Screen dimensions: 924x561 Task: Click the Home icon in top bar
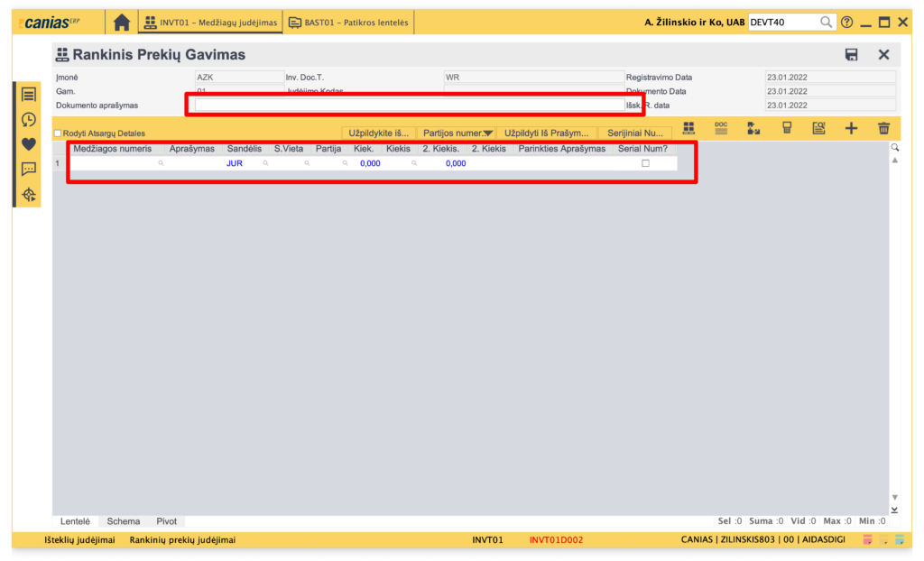(121, 23)
